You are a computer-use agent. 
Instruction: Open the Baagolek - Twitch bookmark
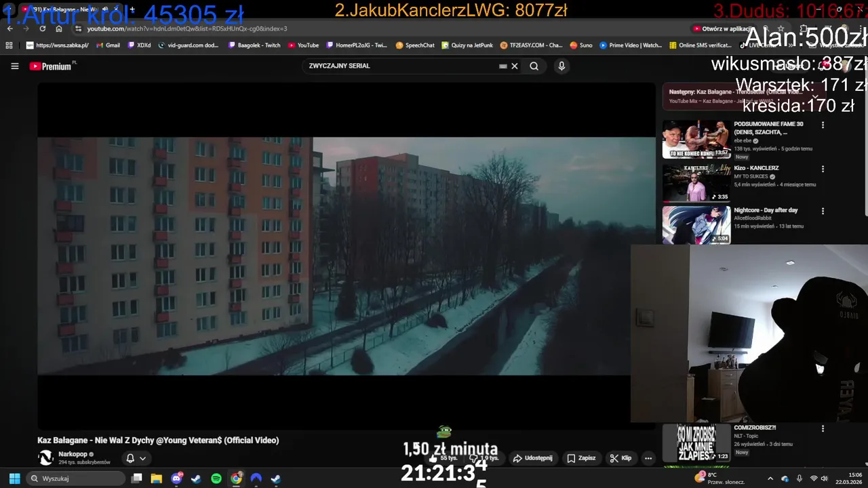[254, 45]
